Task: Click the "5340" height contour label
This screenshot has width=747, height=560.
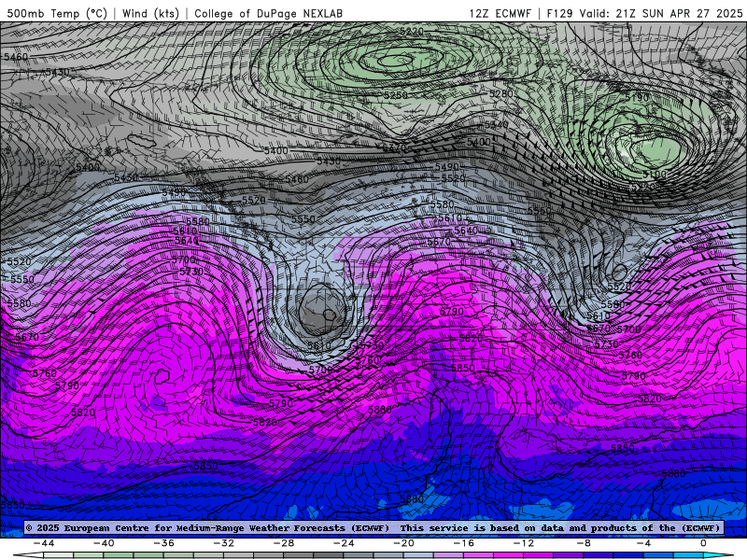Action: 497,125
